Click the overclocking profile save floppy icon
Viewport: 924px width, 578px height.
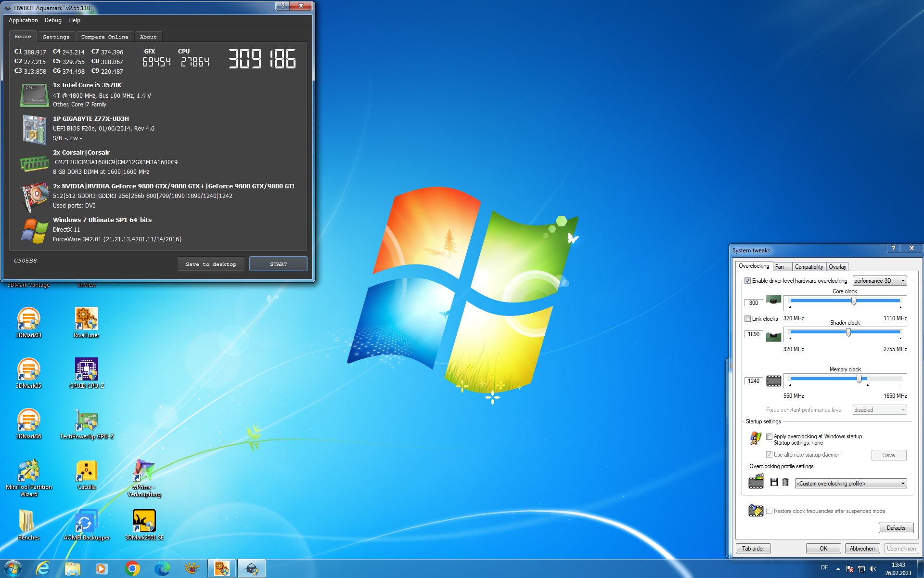774,482
